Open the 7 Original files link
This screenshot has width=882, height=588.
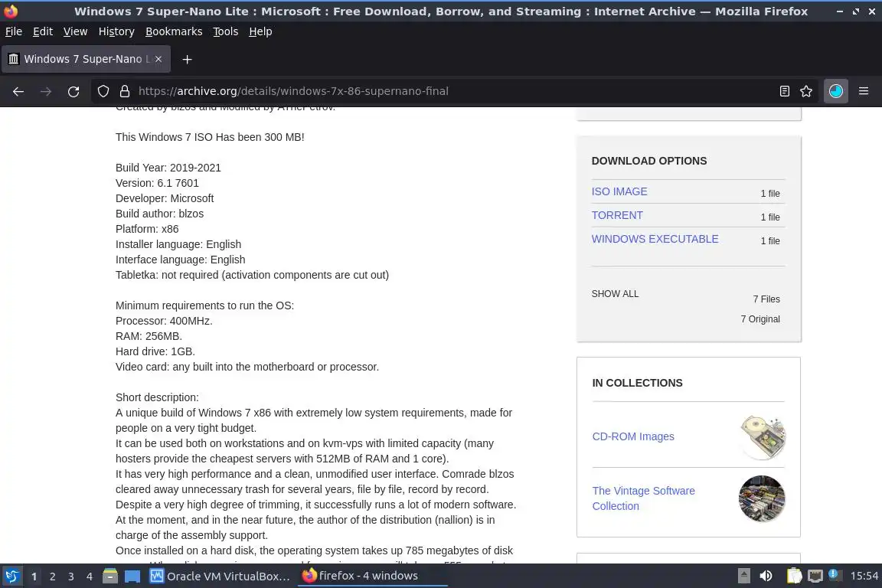coord(760,319)
